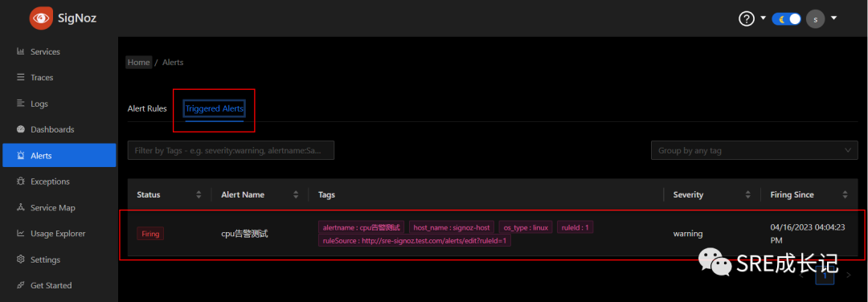Sort by Firing Since column header
This screenshot has width=868, height=302.
coord(809,194)
